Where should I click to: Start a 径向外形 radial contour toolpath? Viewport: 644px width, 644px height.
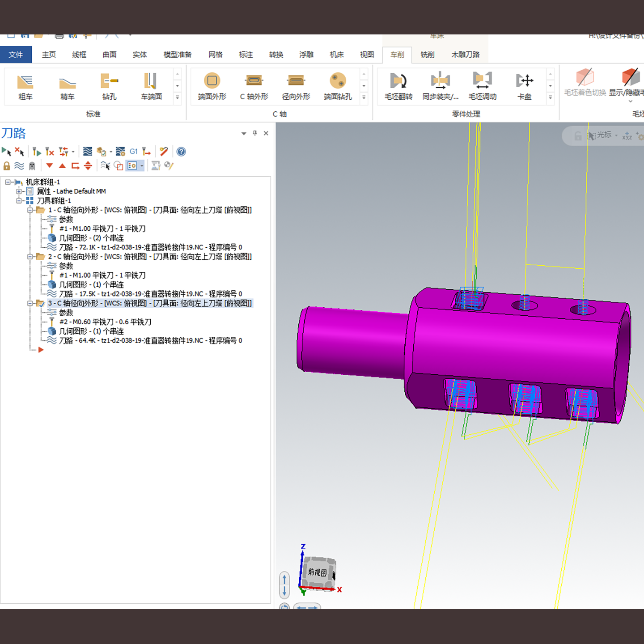click(x=296, y=87)
